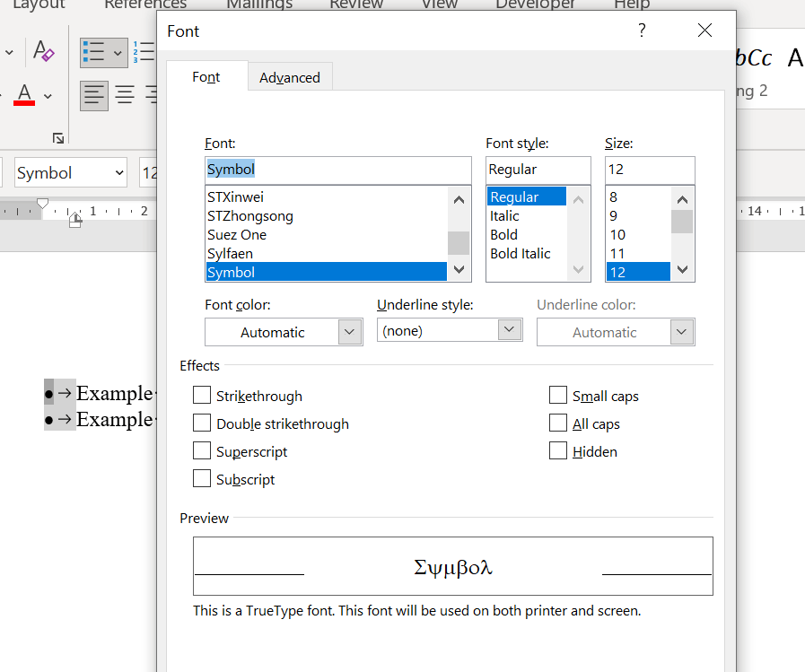This screenshot has width=805, height=672.
Task: Open the Font Color arrow in ribbon
Action: pos(48,96)
